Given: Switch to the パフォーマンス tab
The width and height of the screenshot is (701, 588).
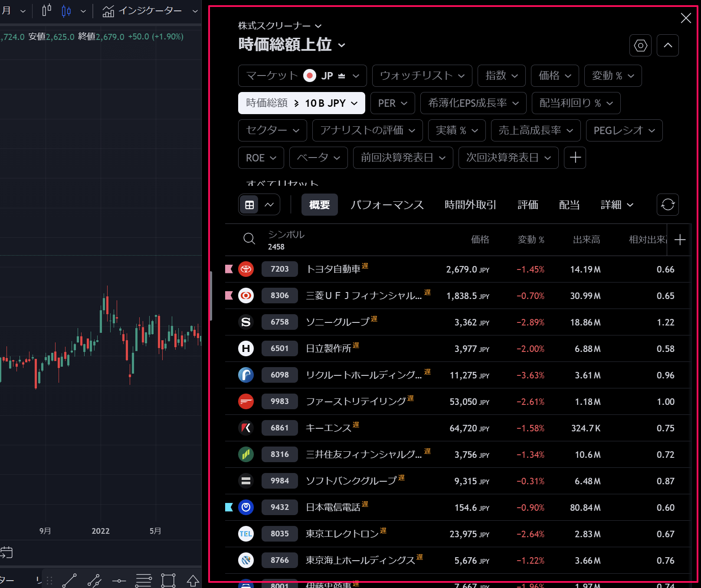Looking at the screenshot, I should 387,205.
